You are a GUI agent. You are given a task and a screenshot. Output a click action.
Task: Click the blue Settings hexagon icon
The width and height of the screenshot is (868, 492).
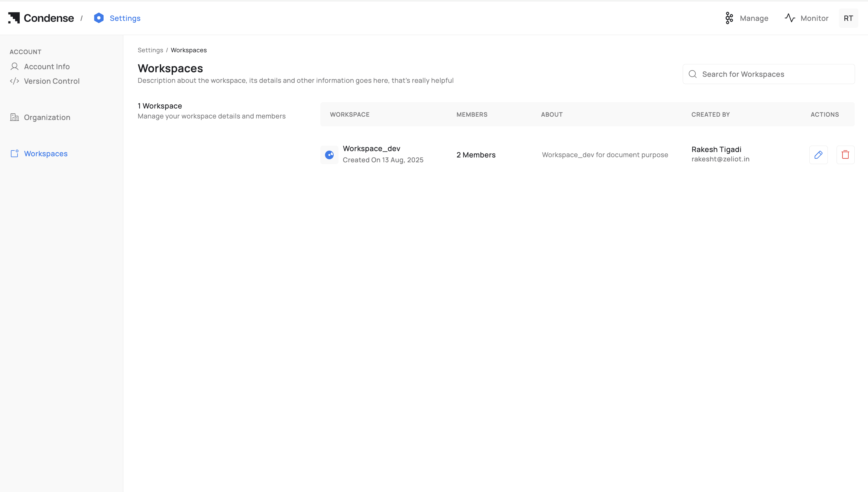point(99,18)
